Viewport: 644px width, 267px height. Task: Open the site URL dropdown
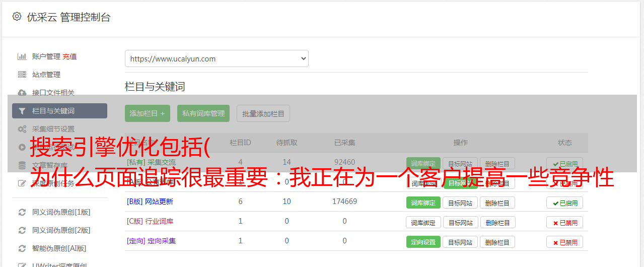pos(217,58)
